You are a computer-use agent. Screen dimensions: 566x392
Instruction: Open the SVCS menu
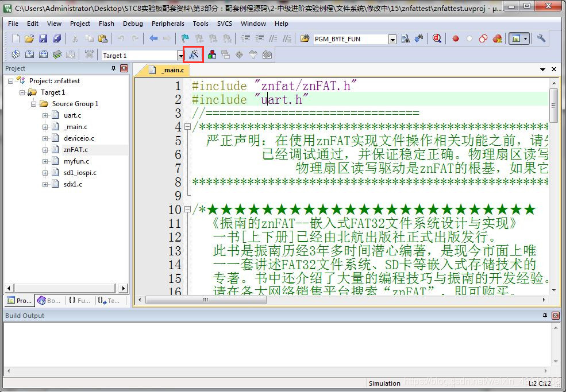click(225, 24)
